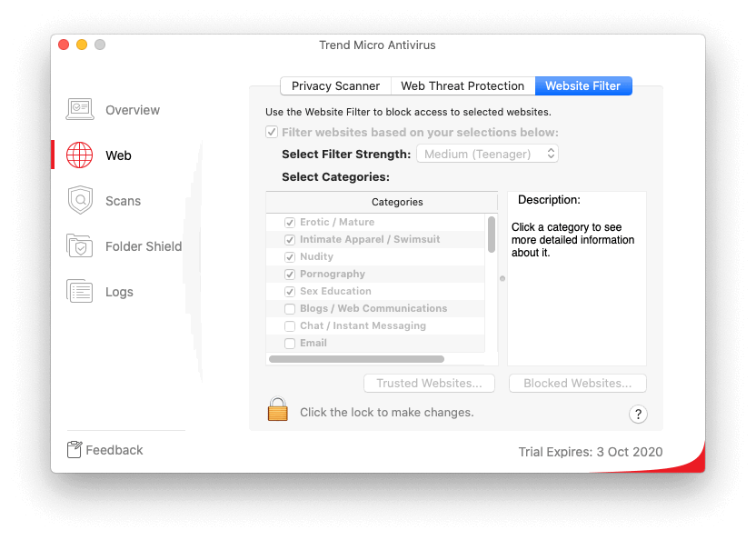756x540 pixels.
Task: Click the Categories column header
Action: tap(382, 202)
